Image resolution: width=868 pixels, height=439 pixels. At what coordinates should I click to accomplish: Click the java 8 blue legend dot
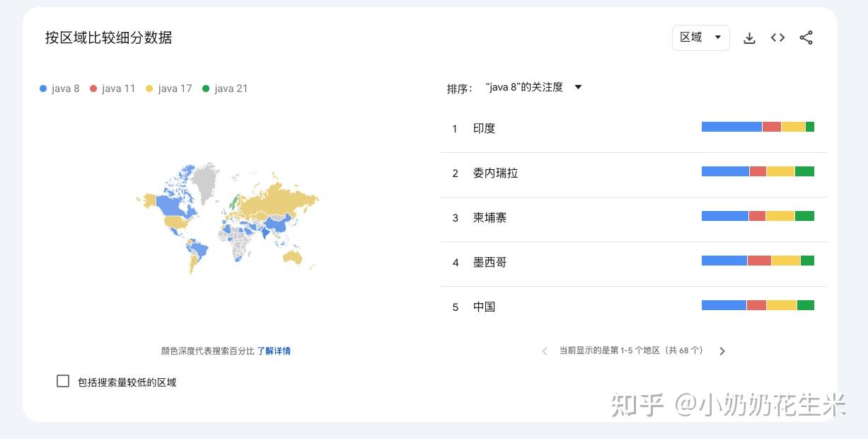[43, 88]
